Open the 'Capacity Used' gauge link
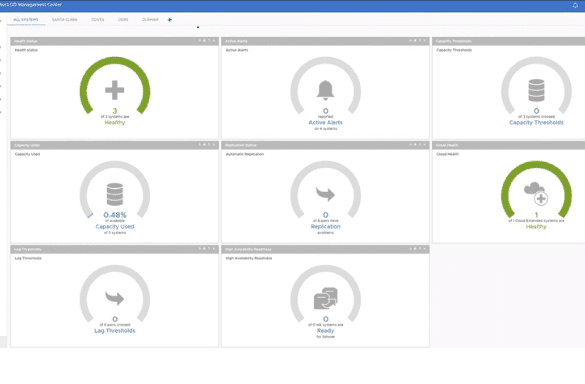The height and width of the screenshot is (384, 585). [115, 227]
